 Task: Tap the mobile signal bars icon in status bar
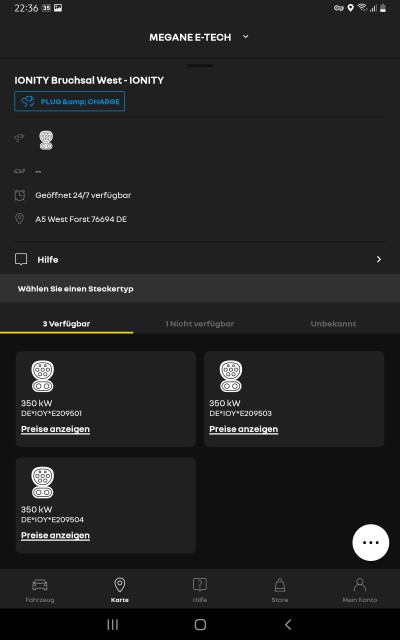(373, 9)
